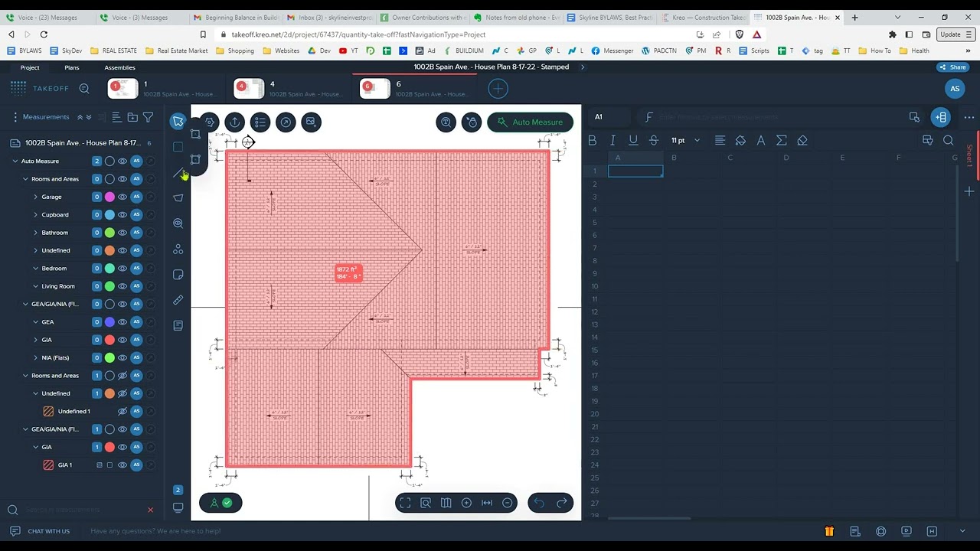Toggle fullscreen view of the plan

[x=405, y=503]
